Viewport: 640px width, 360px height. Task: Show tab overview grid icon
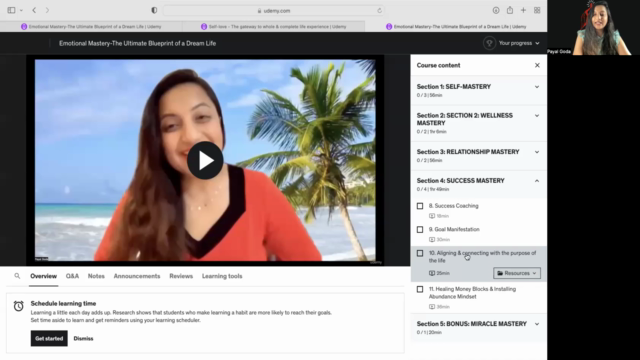point(537,10)
